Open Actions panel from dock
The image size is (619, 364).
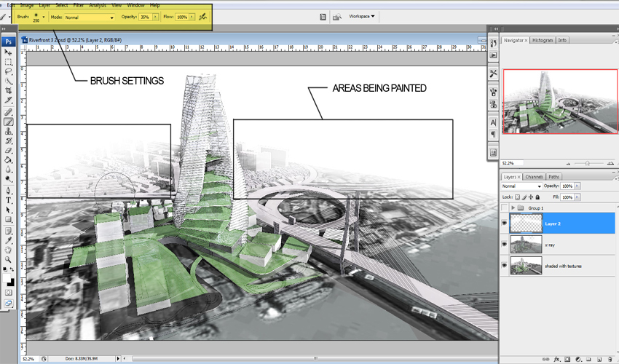[493, 55]
